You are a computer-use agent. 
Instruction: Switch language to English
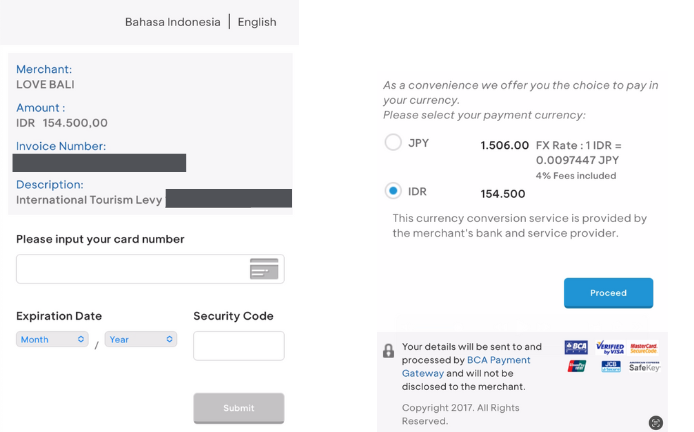pos(257,22)
